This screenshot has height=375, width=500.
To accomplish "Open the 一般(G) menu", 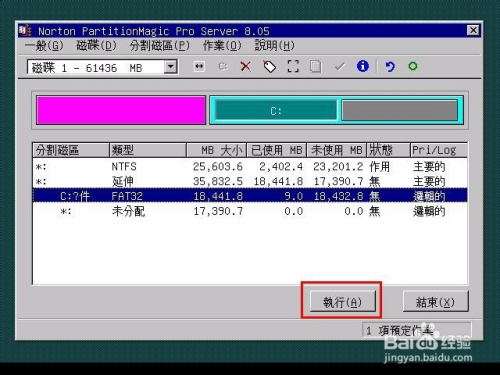I will pos(44,46).
